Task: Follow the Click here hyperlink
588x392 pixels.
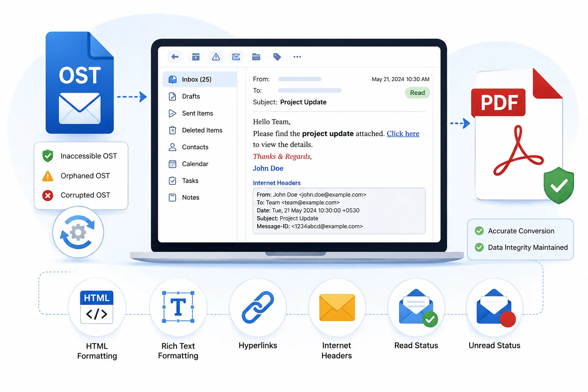Action: [403, 134]
